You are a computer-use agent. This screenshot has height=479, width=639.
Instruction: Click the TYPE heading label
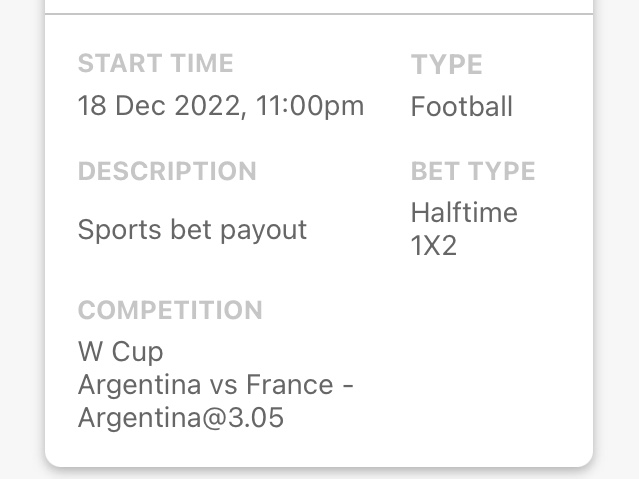pos(446,65)
